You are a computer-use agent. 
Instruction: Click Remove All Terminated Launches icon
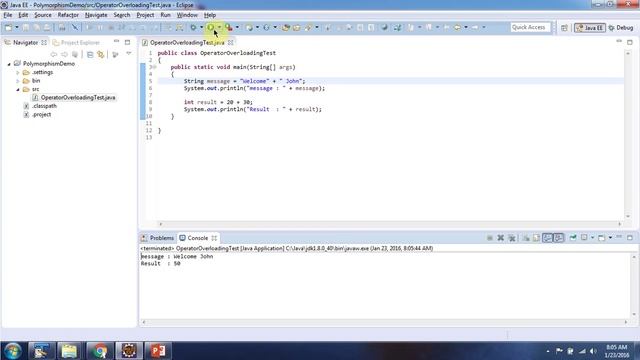pos(512,238)
